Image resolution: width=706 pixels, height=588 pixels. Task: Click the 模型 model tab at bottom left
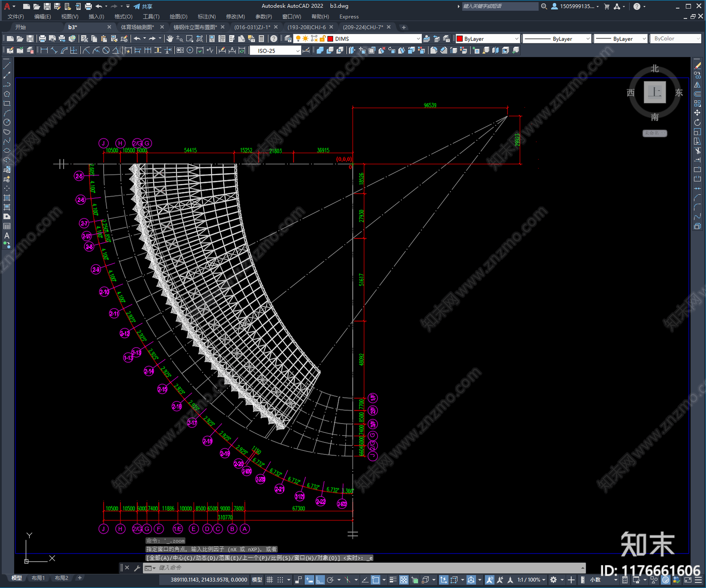pos(17,578)
